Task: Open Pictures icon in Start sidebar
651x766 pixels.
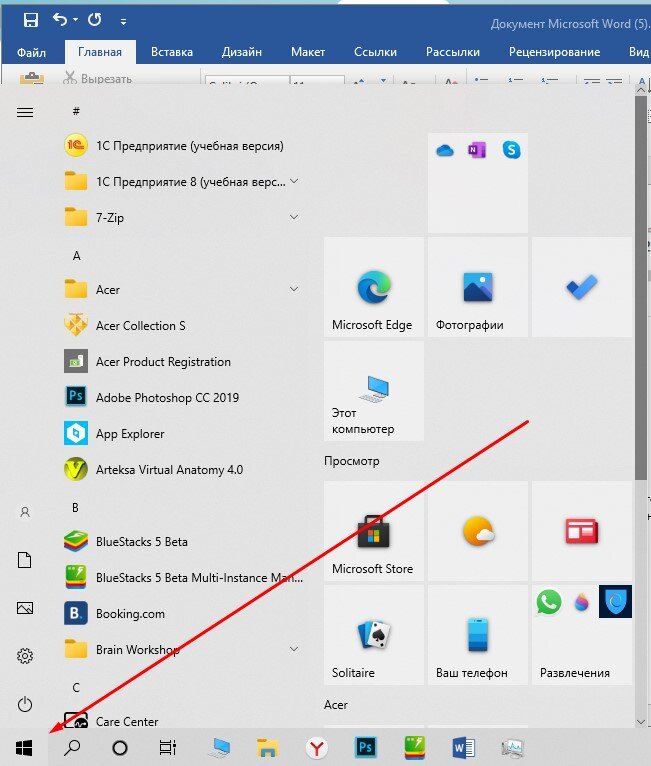Action: pos(25,608)
